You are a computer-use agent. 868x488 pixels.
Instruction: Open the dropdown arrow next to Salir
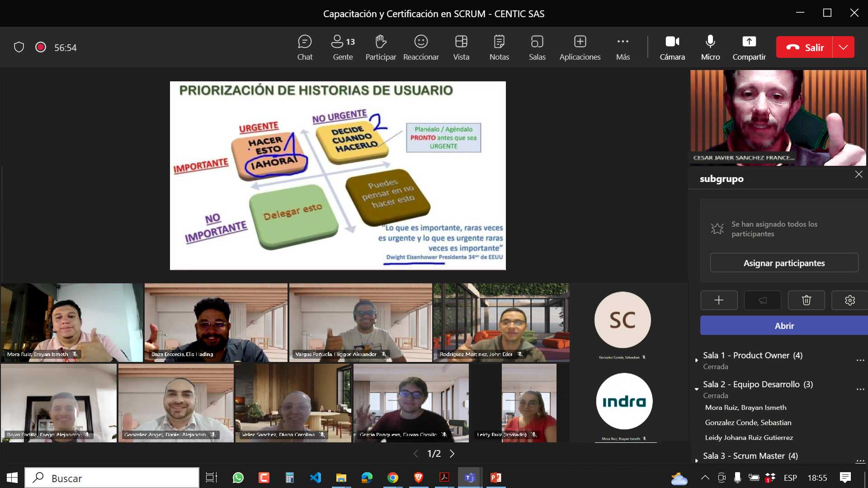tap(844, 47)
